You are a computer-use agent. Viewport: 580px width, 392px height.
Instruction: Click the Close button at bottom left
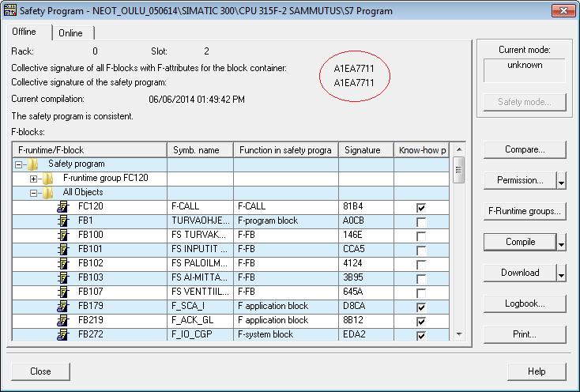click(x=40, y=371)
